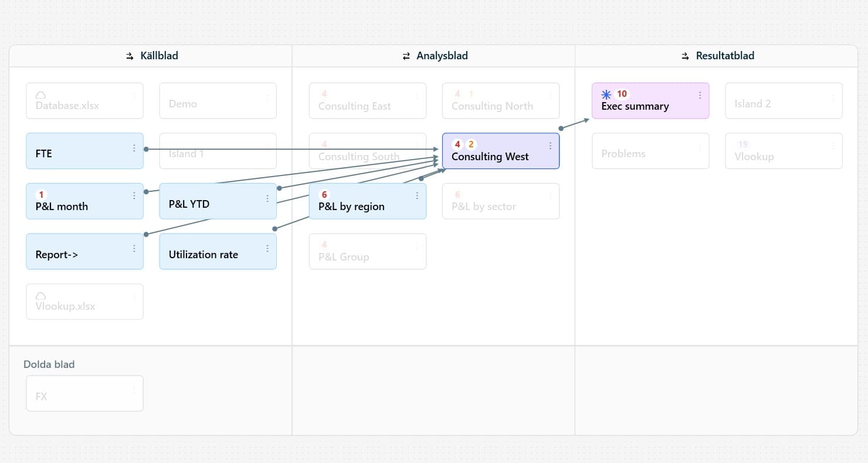The height and width of the screenshot is (463, 868).
Task: Click the red 4 badge on Consulting West
Action: [457, 144]
